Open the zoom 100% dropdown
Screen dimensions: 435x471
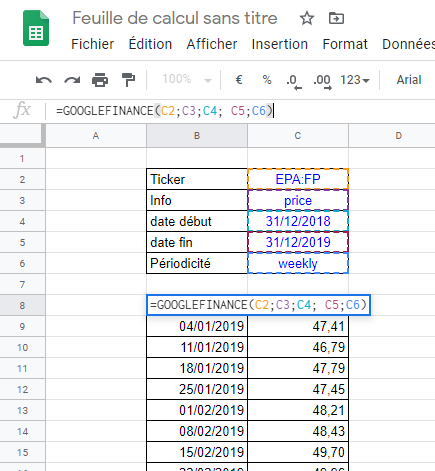coord(187,80)
